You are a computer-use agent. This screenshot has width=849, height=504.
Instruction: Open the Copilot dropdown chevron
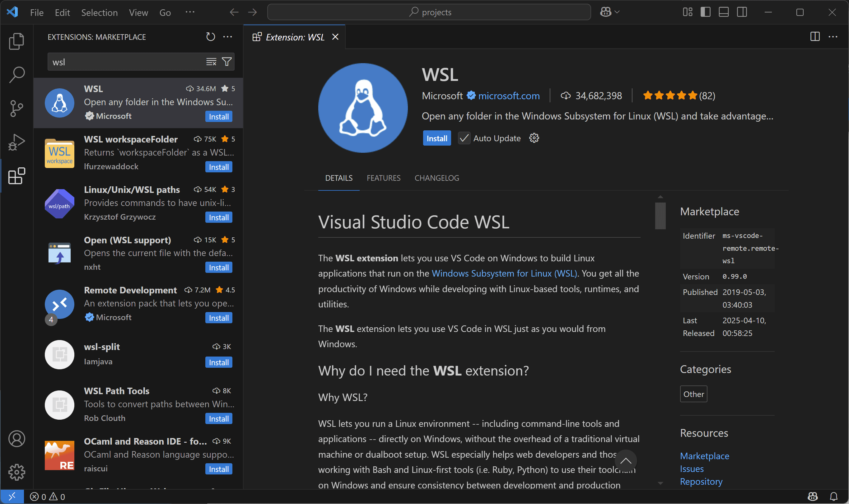point(618,12)
